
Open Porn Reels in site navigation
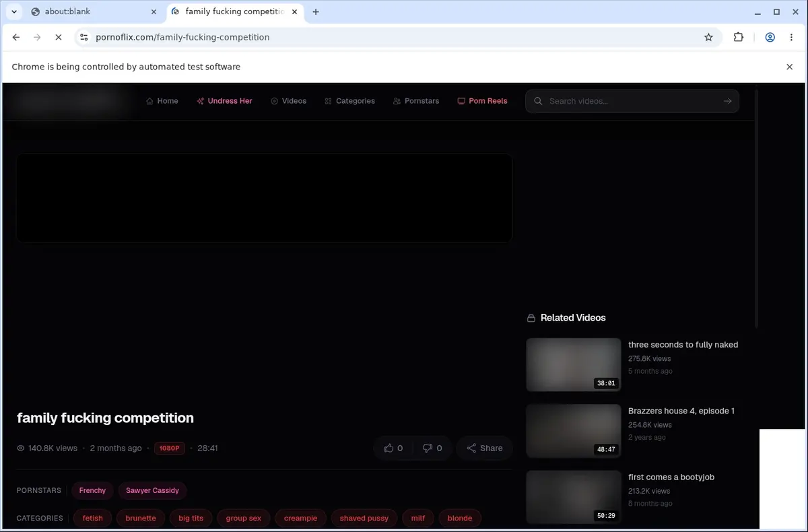[x=482, y=101]
